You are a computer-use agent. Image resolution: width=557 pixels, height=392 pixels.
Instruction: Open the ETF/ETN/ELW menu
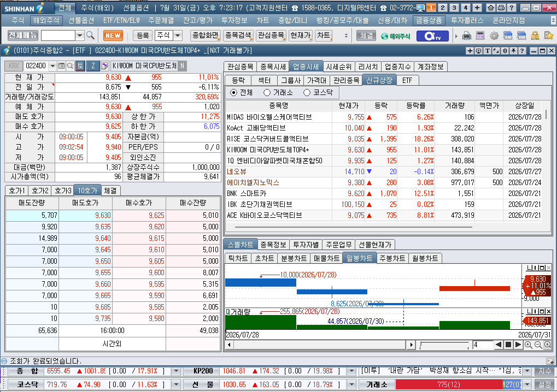tap(121, 21)
